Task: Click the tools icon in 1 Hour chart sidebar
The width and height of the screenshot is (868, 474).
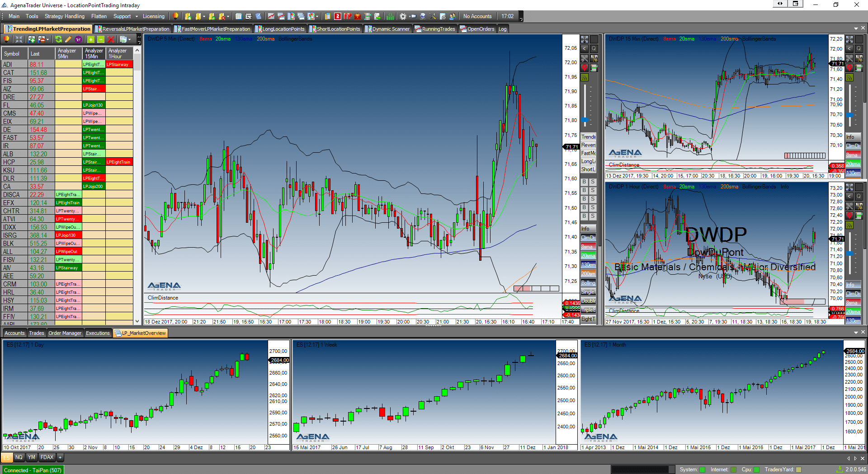Action: pyautogui.click(x=849, y=206)
